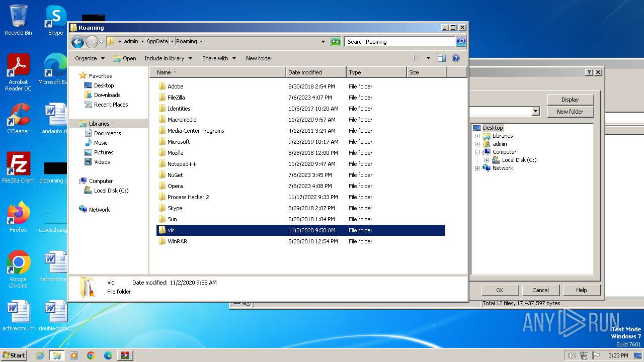Image resolution: width=644 pixels, height=362 pixels.
Task: Expand the Network node in dialog tree
Action: click(x=477, y=168)
